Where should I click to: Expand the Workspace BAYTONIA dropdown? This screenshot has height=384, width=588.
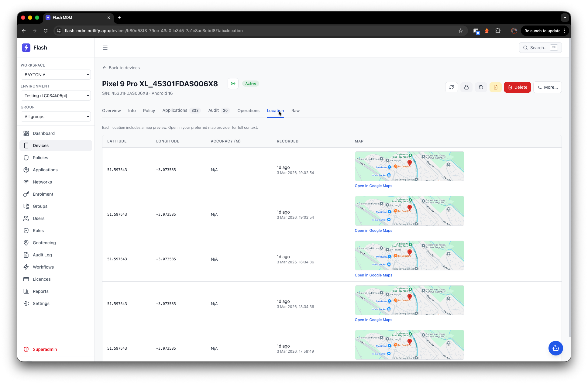coord(56,75)
